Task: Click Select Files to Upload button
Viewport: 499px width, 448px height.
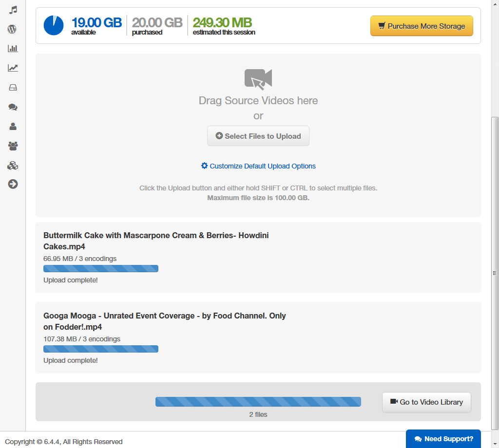Action: click(258, 136)
